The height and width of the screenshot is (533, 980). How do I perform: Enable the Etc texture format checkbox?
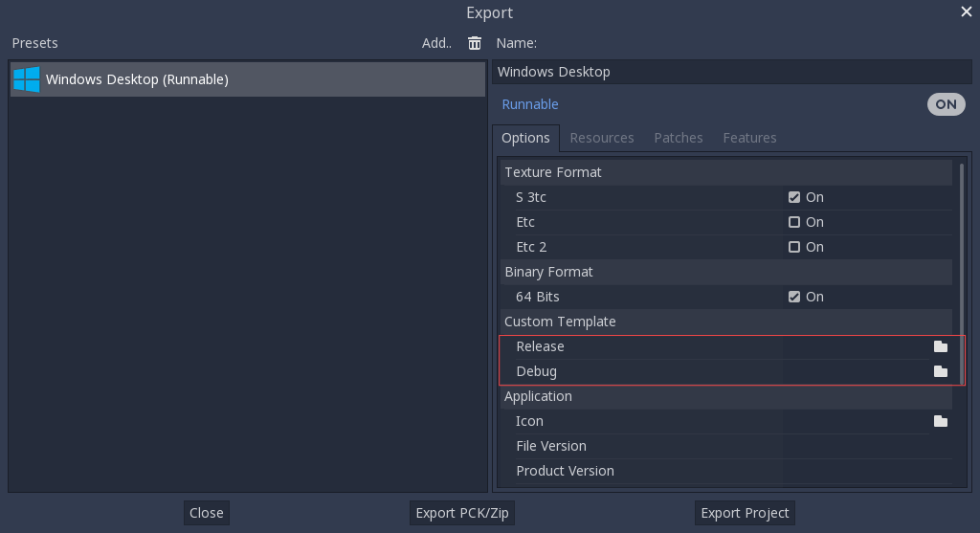(x=794, y=222)
